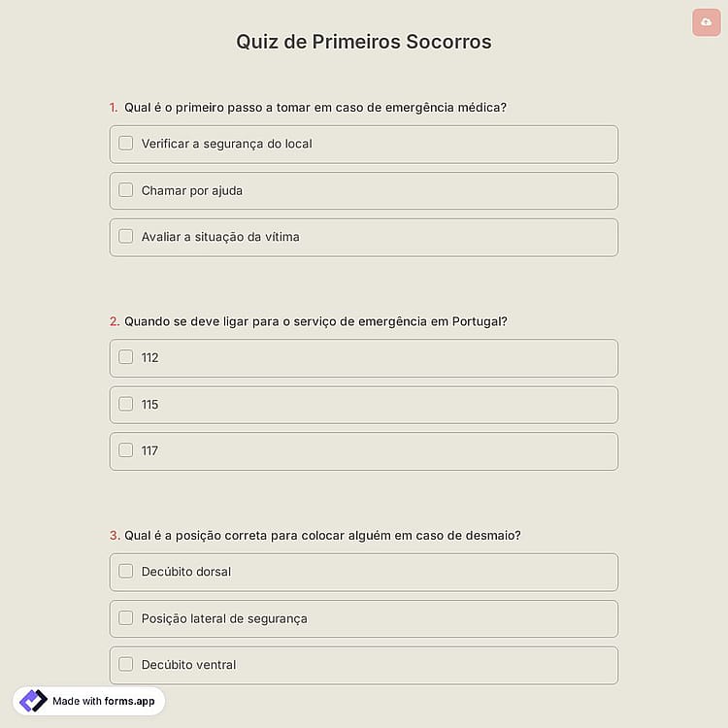Tick 'Posição lateral de segurança' checkbox
The height and width of the screenshot is (728, 728).
click(126, 618)
